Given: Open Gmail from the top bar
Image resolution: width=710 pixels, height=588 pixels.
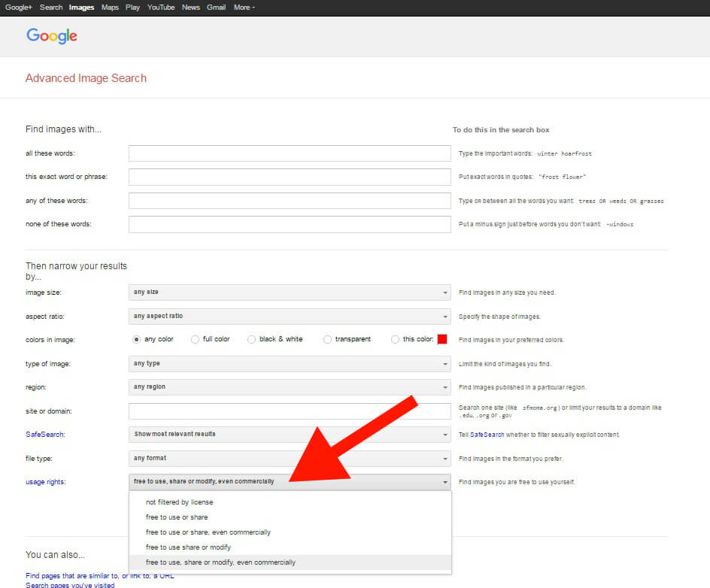Looking at the screenshot, I should [x=216, y=8].
